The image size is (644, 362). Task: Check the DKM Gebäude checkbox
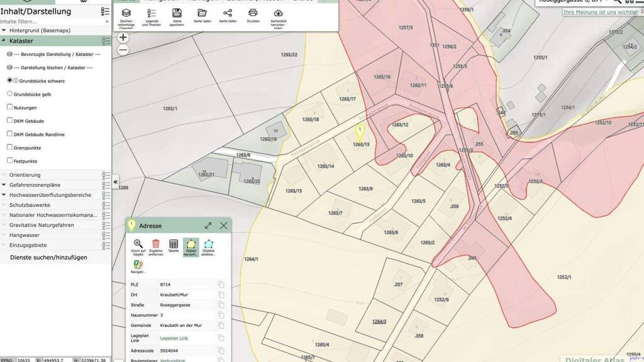pyautogui.click(x=9, y=121)
